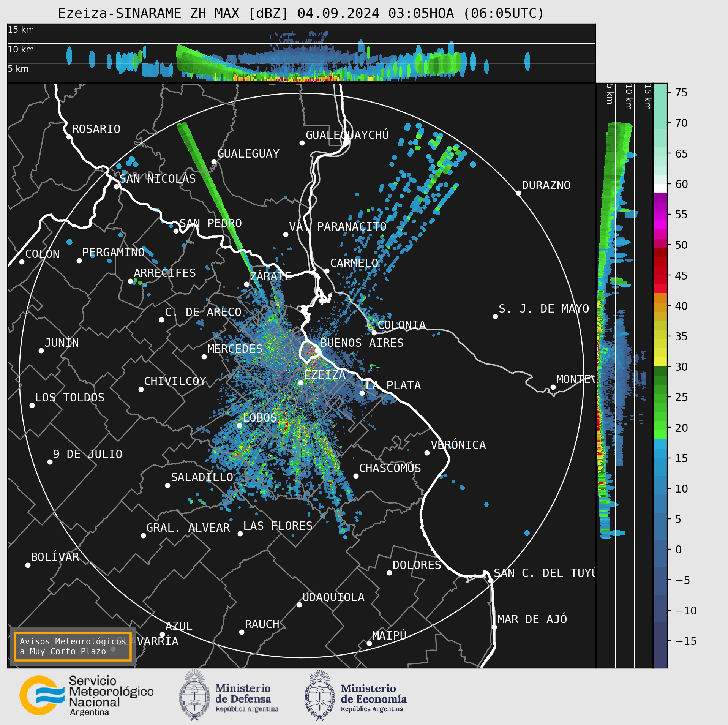Click the 5 km label in the side cross-section

click(609, 94)
